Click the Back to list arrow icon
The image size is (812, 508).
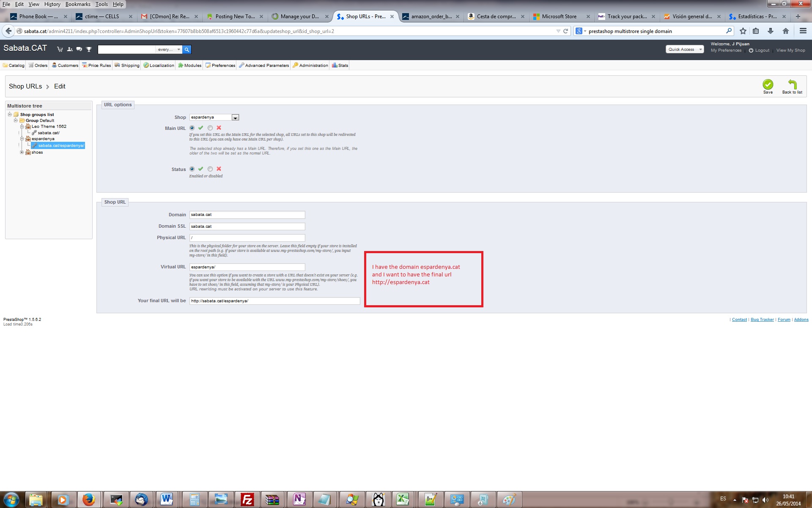point(792,85)
